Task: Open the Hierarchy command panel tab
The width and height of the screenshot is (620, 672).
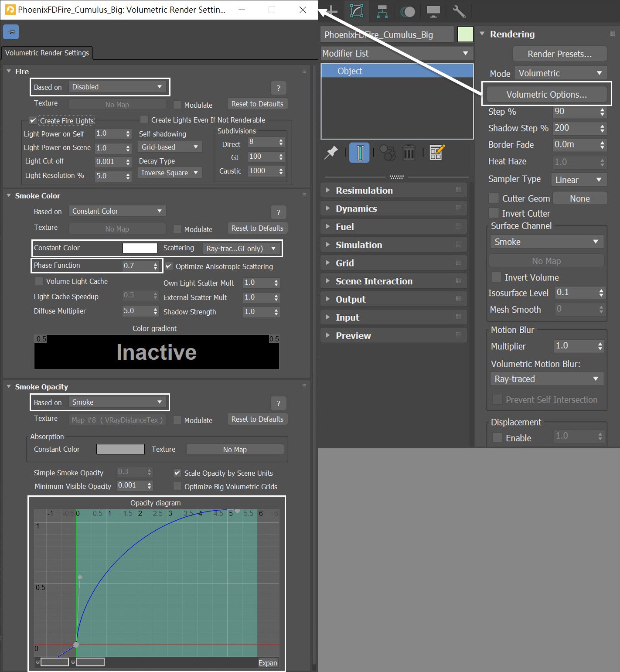Action: 382,11
